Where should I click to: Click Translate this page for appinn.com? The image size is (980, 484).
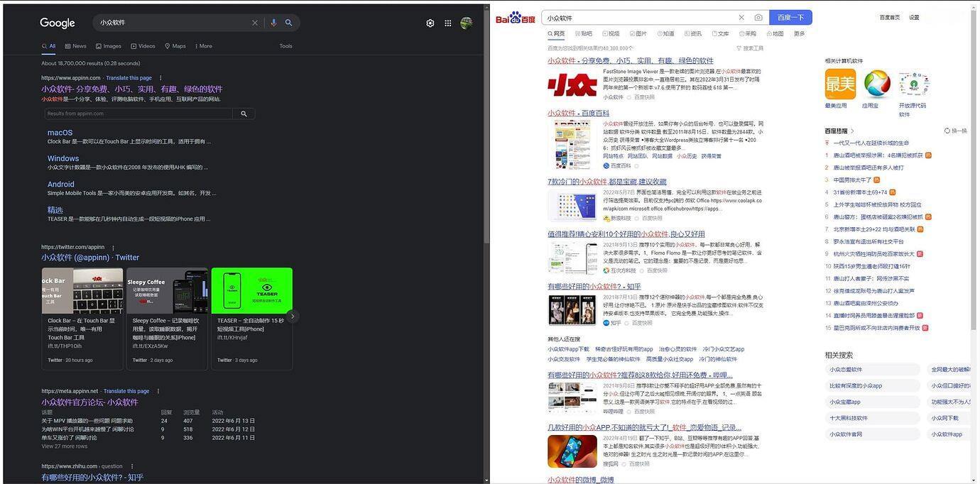click(x=129, y=78)
